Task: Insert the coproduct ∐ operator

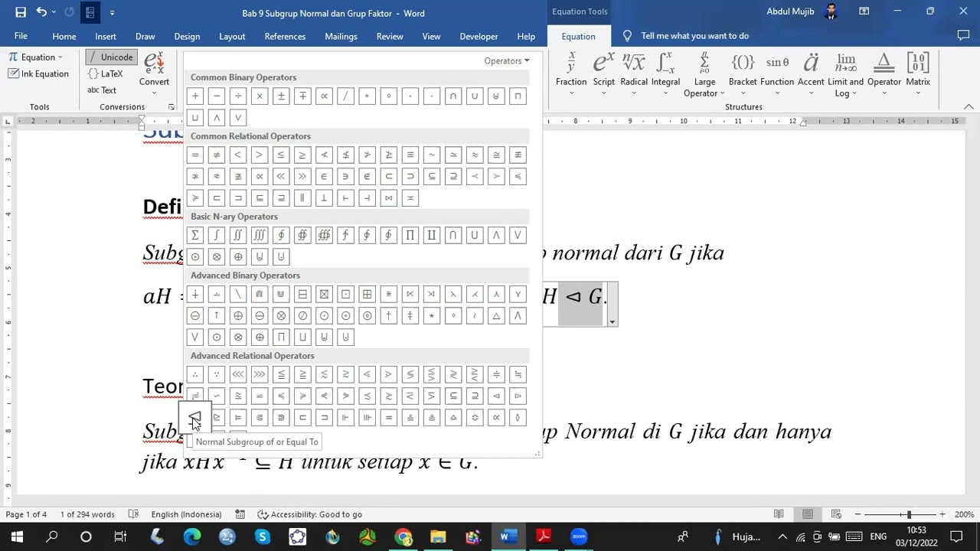Action: coord(432,235)
